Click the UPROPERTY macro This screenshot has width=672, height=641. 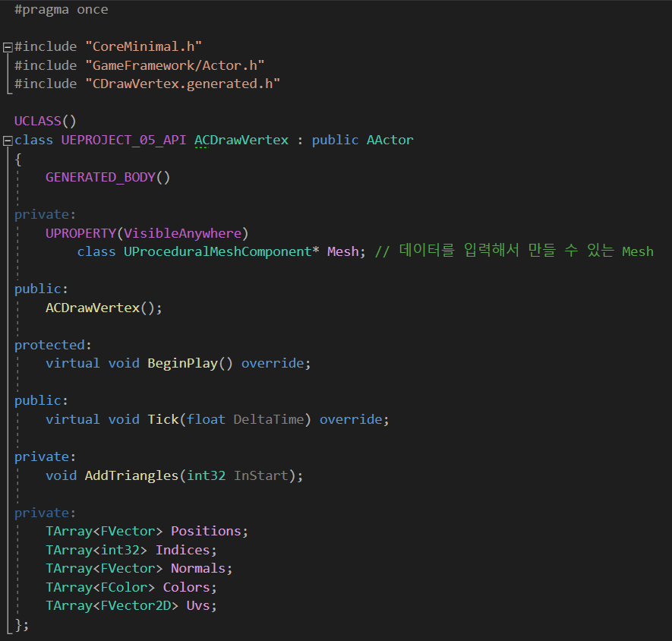(81, 233)
